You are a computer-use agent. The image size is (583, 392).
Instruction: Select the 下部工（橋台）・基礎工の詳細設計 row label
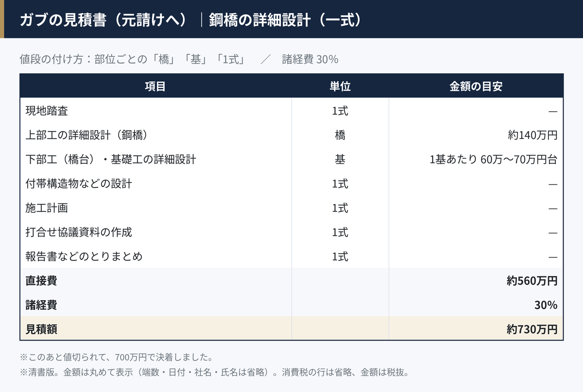click(111, 159)
